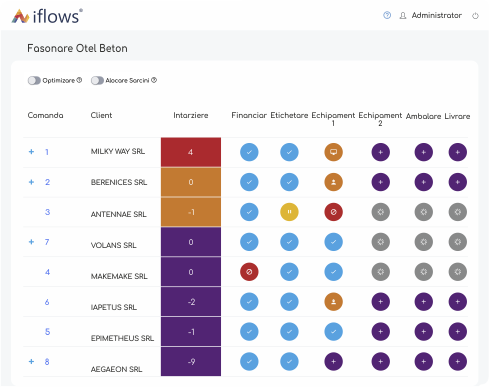Click the orange user icon for IAPETUS SRL
The height and width of the screenshot is (387, 489).
[333, 302]
